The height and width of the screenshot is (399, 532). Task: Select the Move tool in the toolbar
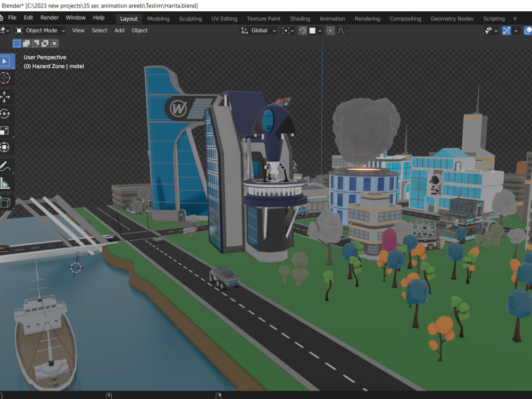click(x=7, y=97)
